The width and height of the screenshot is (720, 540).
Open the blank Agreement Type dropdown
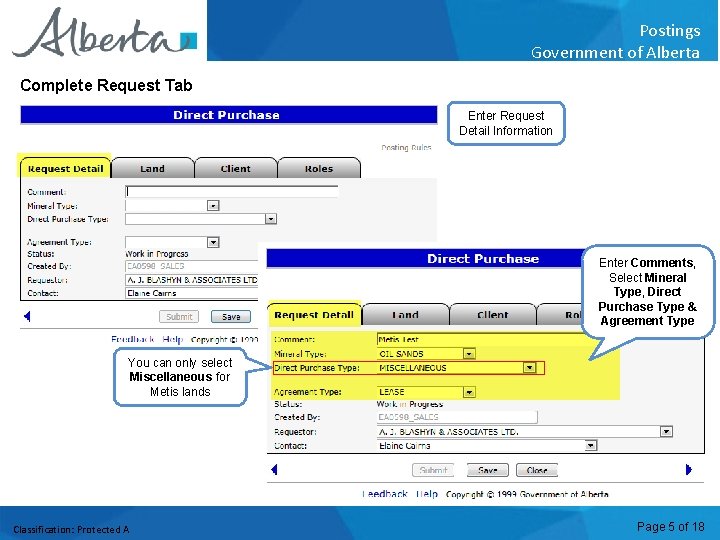213,242
